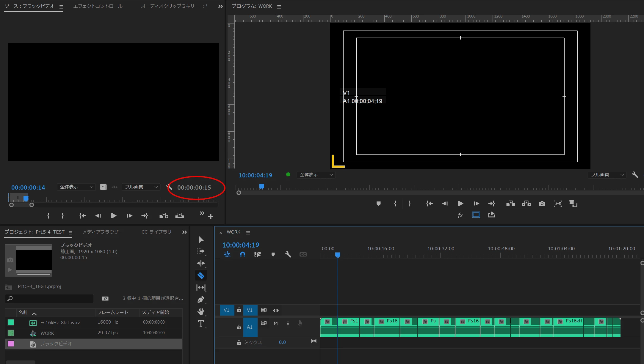The width and height of the screenshot is (644, 364).
Task: Select the Pen tool
Action: coord(201,300)
